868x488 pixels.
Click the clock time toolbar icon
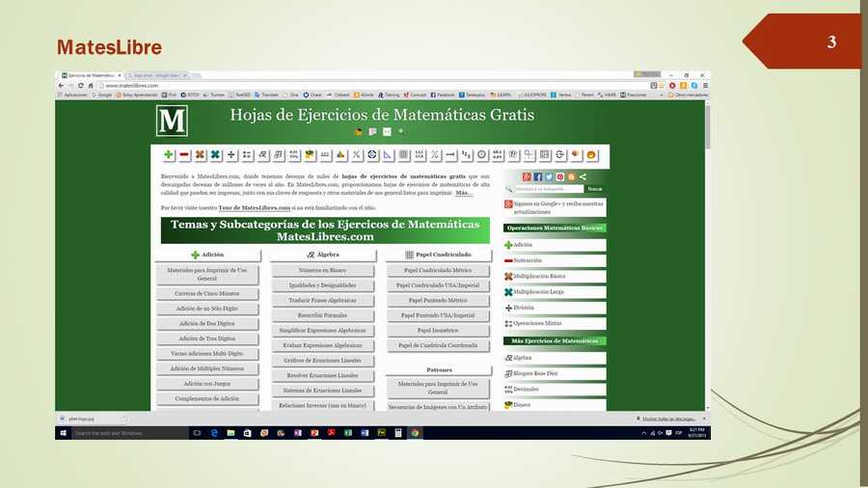(x=482, y=155)
